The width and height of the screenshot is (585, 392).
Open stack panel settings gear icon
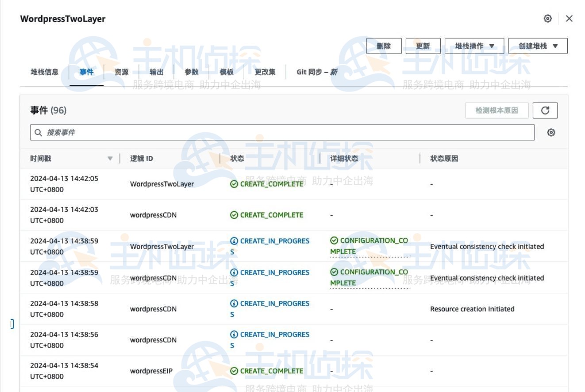pos(547,19)
